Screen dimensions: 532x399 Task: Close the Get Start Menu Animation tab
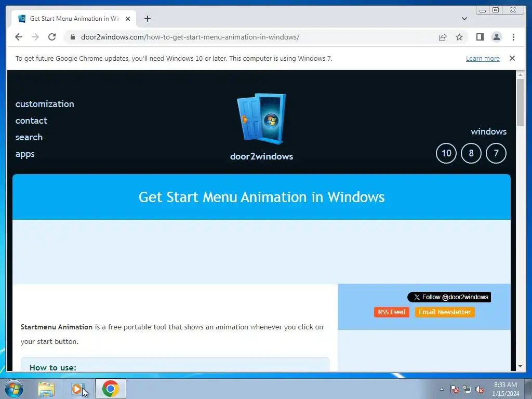128,19
